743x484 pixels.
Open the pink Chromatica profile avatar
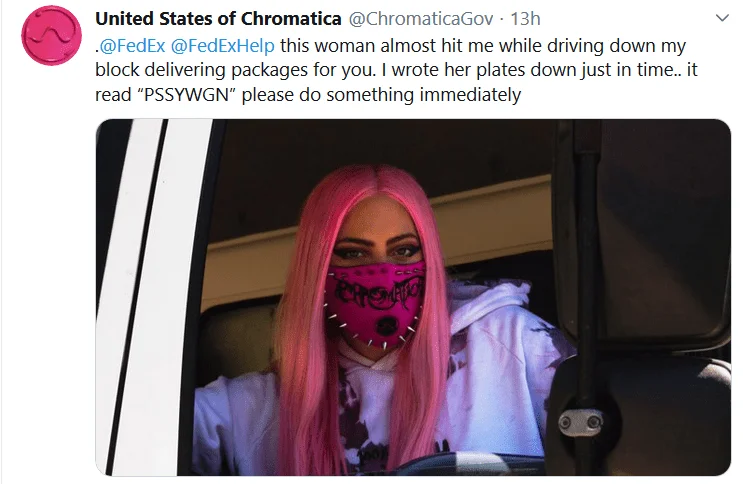pyautogui.click(x=51, y=35)
